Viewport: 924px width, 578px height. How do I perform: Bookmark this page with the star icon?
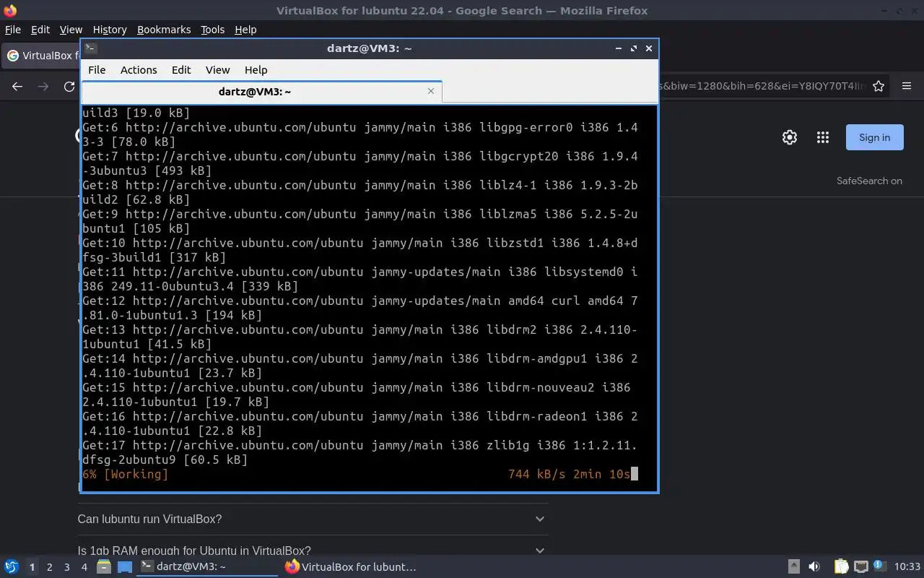[x=879, y=86]
